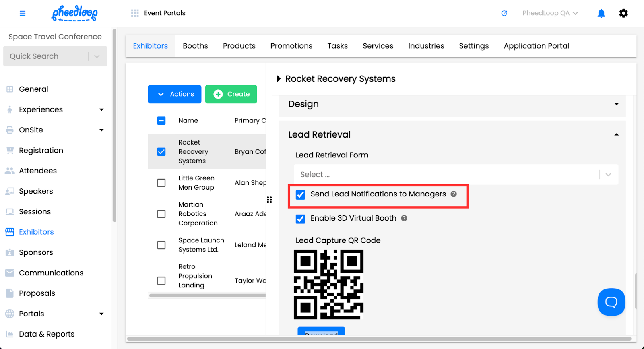The width and height of the screenshot is (644, 349).
Task: Click the exhibitor table horizontal scrollbar
Action: coord(207,295)
